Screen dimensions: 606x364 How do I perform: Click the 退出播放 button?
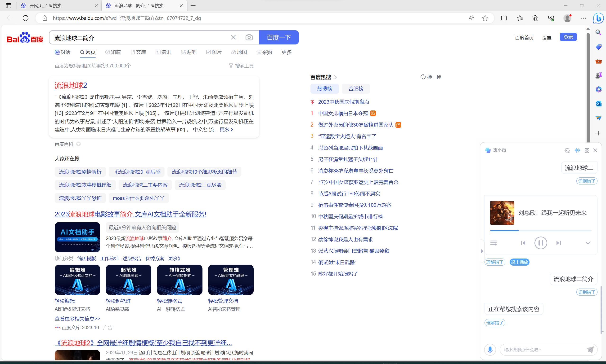[x=519, y=262]
